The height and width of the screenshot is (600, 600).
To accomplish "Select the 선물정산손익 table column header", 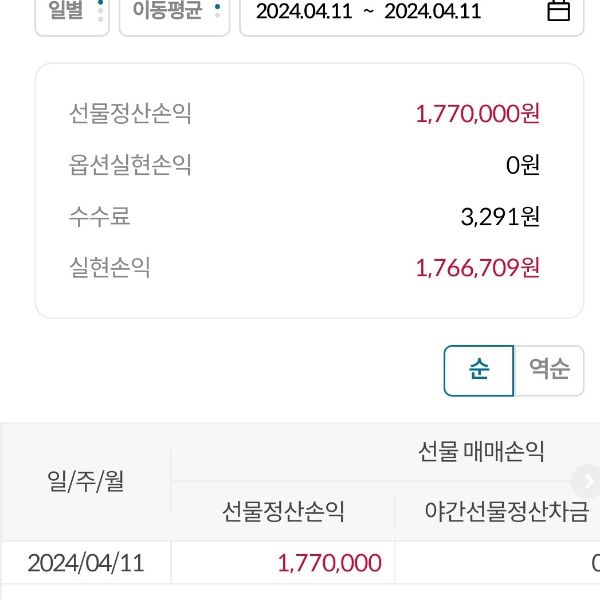I will click(x=283, y=512).
